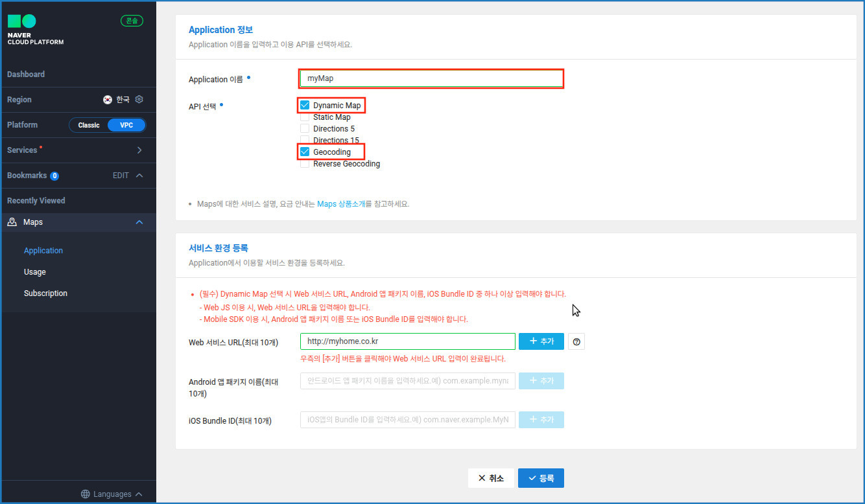Open the Usage menu item

click(35, 272)
